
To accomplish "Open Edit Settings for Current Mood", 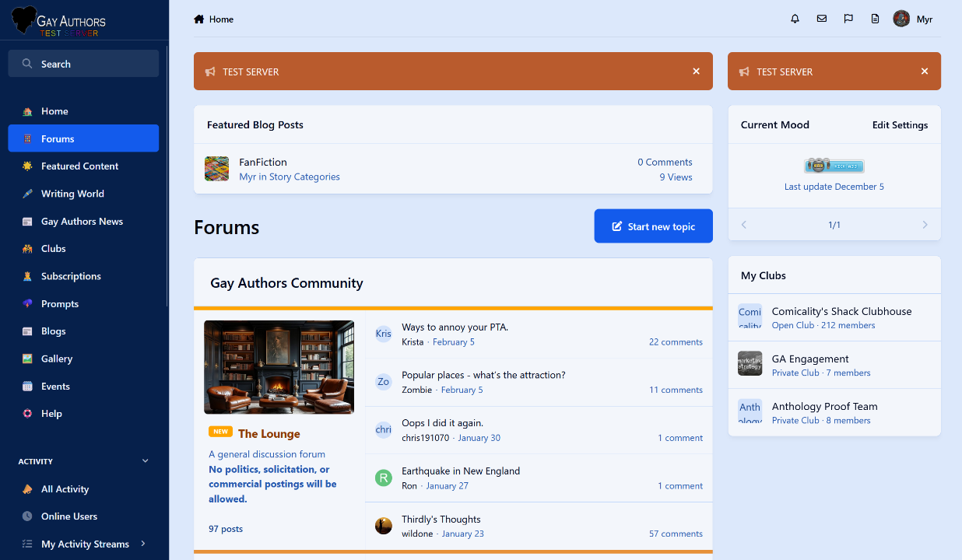I will click(900, 125).
